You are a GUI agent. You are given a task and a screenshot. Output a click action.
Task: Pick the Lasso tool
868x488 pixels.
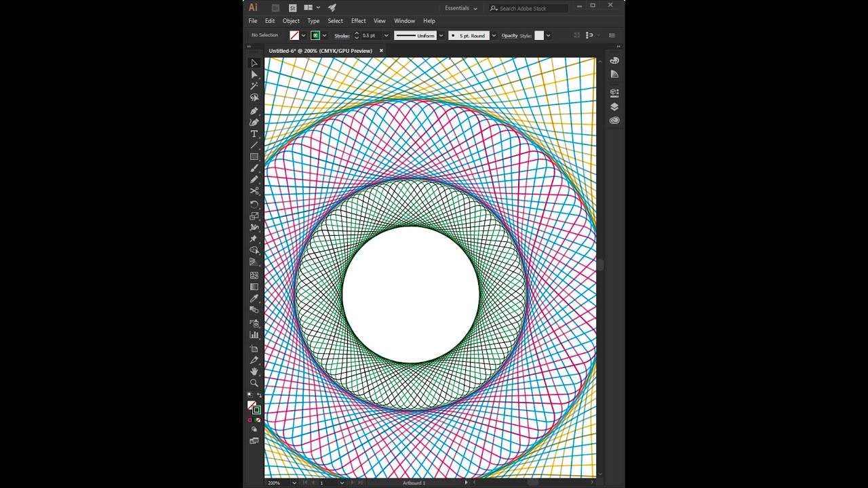[x=254, y=98]
